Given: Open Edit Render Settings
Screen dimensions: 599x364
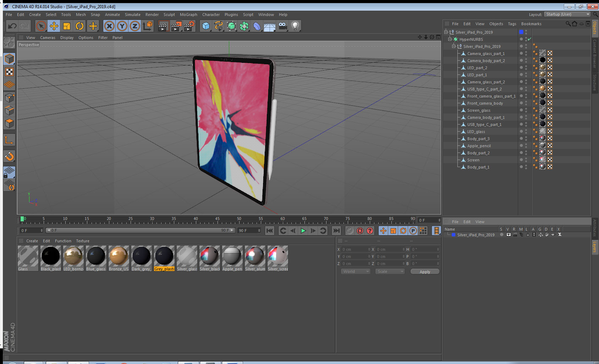Looking at the screenshot, I should (189, 26).
